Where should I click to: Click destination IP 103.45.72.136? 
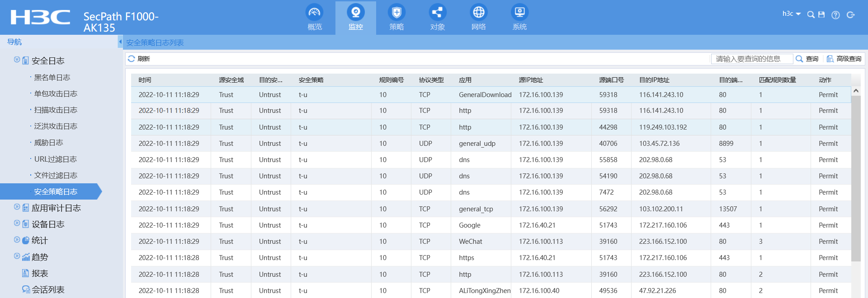click(x=659, y=144)
